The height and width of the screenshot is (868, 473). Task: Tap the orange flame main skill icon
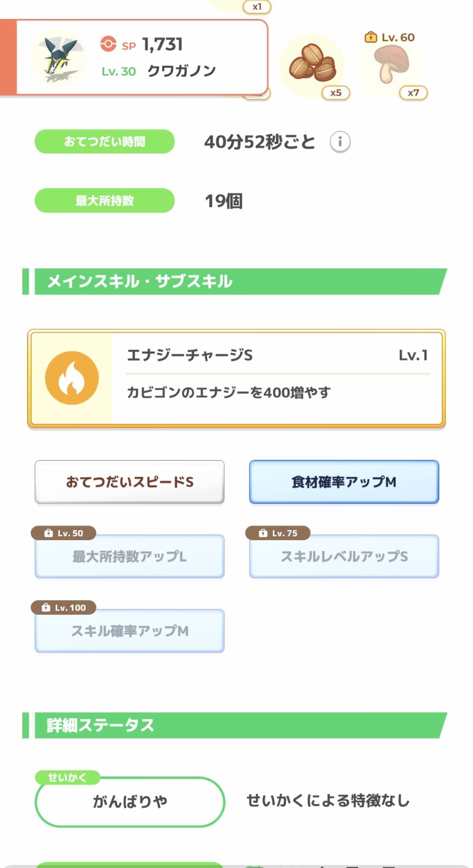pos(72,378)
